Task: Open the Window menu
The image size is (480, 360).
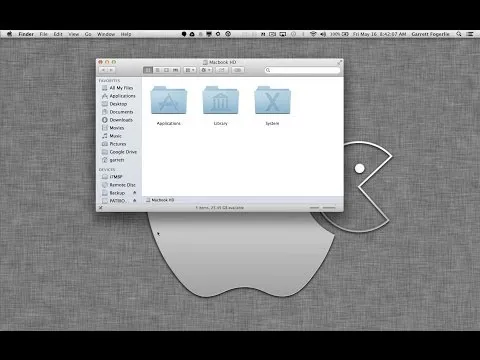Action: coord(106,34)
